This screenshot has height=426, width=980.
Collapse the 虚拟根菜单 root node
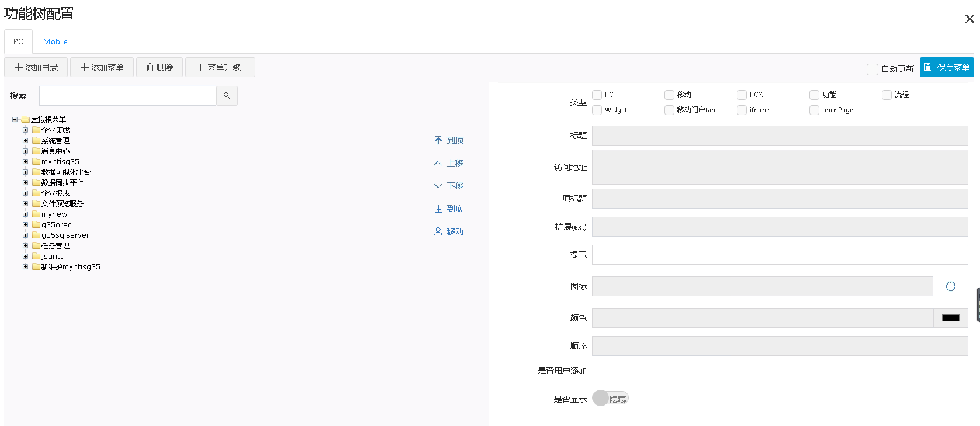tap(15, 120)
